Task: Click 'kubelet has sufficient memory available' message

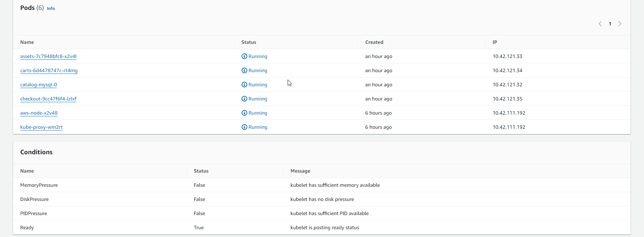Action: tap(335, 185)
